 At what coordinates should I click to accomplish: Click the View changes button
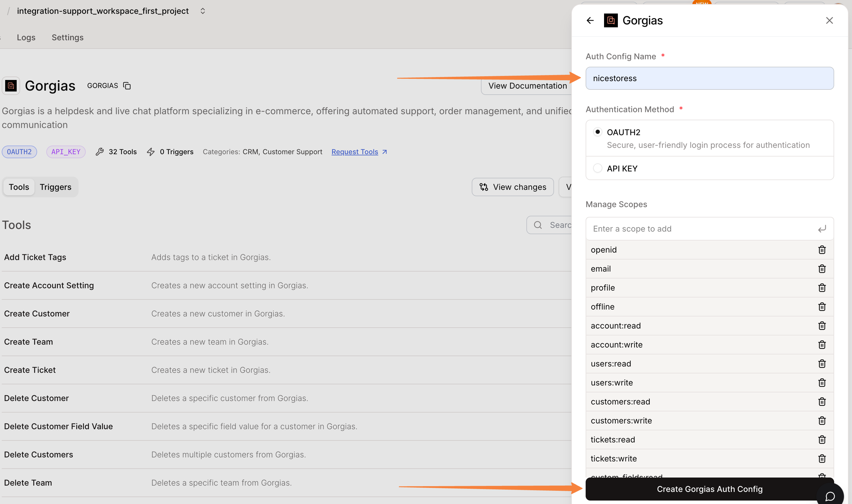click(512, 187)
